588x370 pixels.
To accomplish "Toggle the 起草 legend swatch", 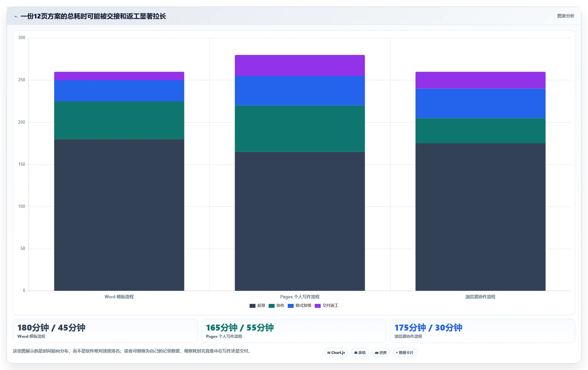I will 252,306.
